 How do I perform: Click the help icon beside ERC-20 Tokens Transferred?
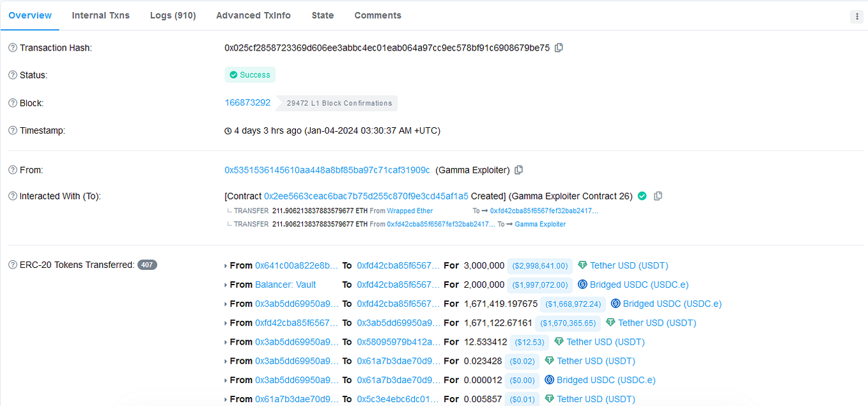click(12, 264)
